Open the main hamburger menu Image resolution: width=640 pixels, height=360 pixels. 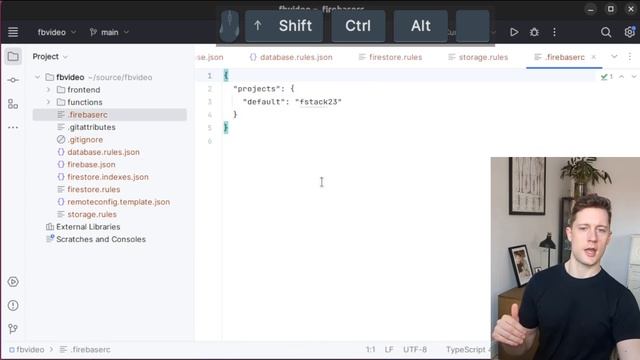coord(13,32)
